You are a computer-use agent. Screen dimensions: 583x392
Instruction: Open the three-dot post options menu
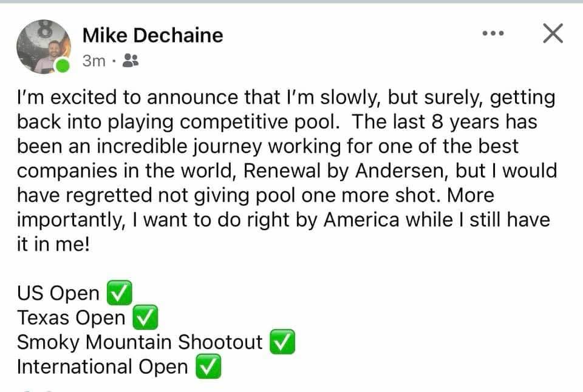tap(493, 34)
